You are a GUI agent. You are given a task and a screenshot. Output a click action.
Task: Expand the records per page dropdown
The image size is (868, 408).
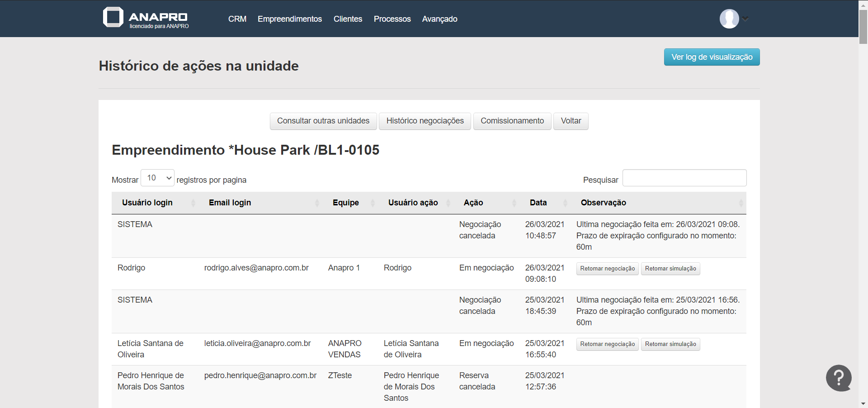tap(157, 178)
